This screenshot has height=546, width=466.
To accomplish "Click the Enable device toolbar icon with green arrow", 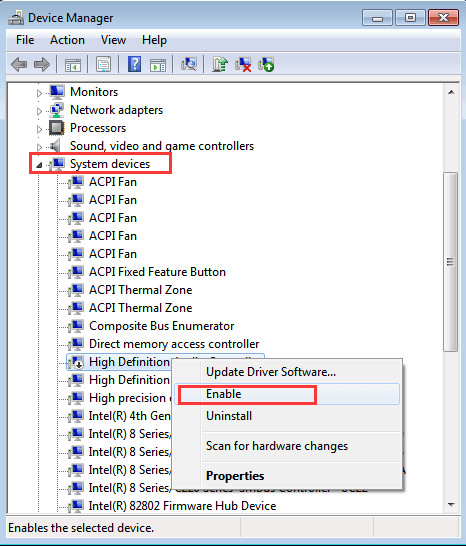I will click(x=266, y=64).
